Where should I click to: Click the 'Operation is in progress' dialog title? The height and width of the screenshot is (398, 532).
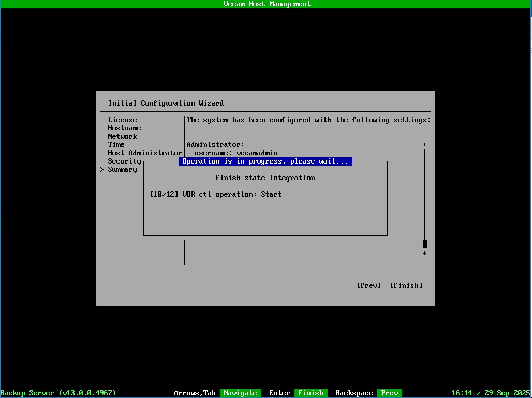265,161
